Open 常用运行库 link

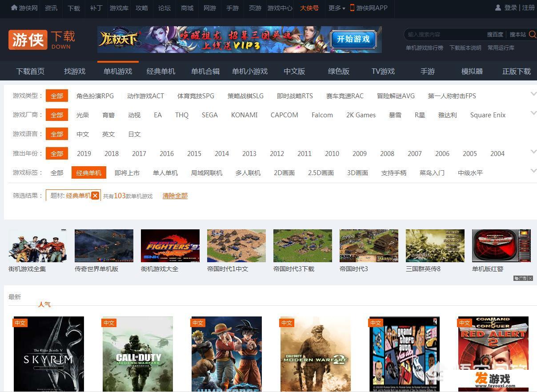pos(501,48)
